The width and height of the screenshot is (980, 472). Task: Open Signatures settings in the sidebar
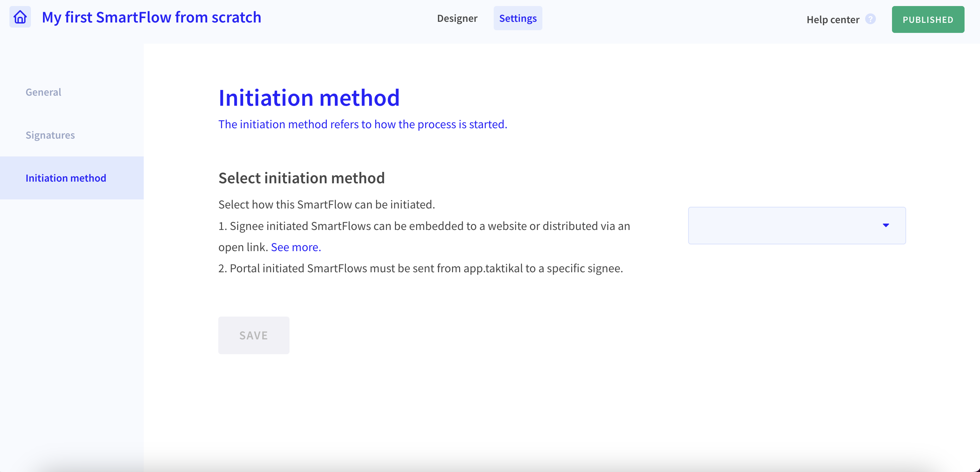point(50,135)
